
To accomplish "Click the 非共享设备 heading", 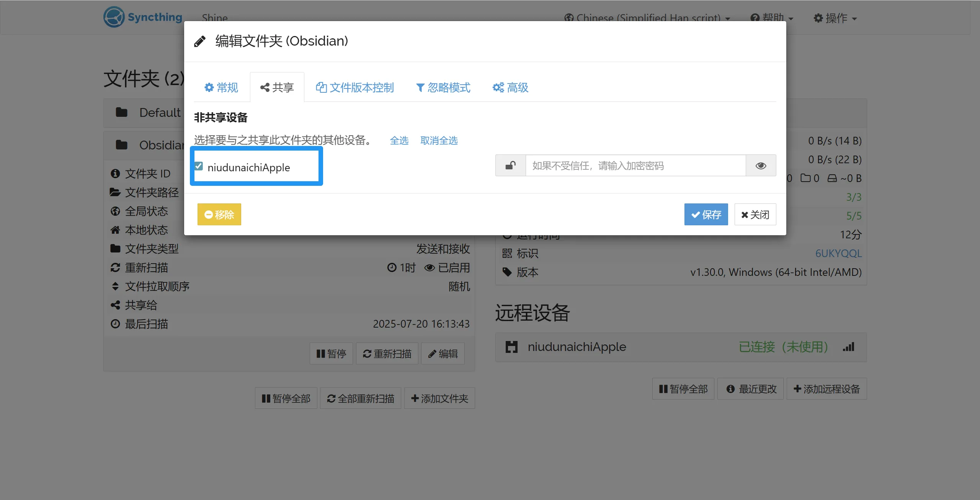I will [x=221, y=117].
